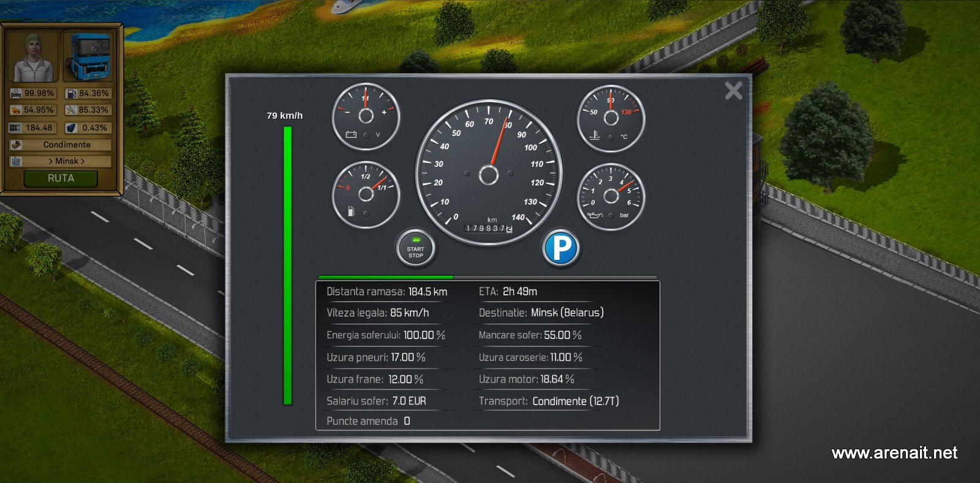Click the bed rest icon at 99.98%

pyautogui.click(x=16, y=93)
